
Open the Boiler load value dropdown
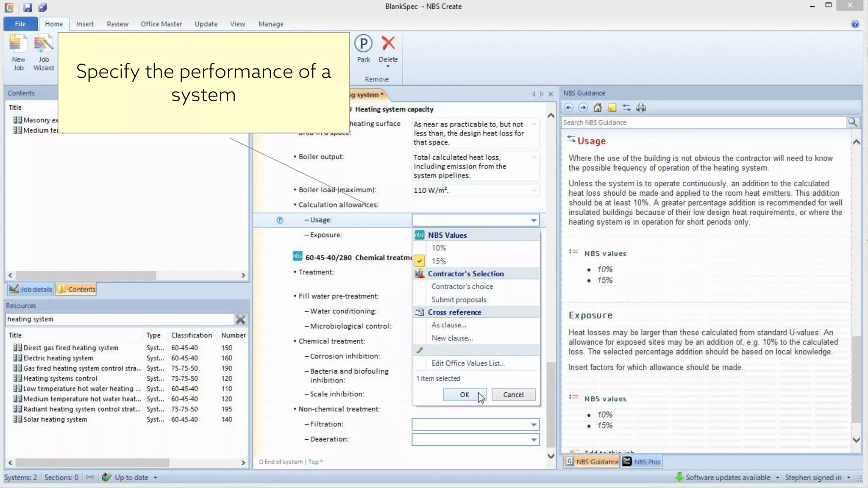click(534, 190)
